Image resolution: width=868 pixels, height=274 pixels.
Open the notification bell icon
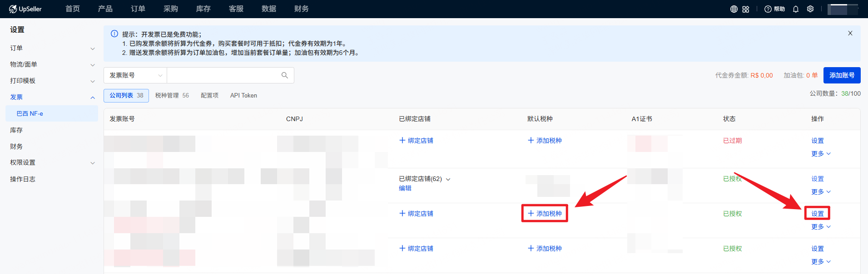[796, 9]
